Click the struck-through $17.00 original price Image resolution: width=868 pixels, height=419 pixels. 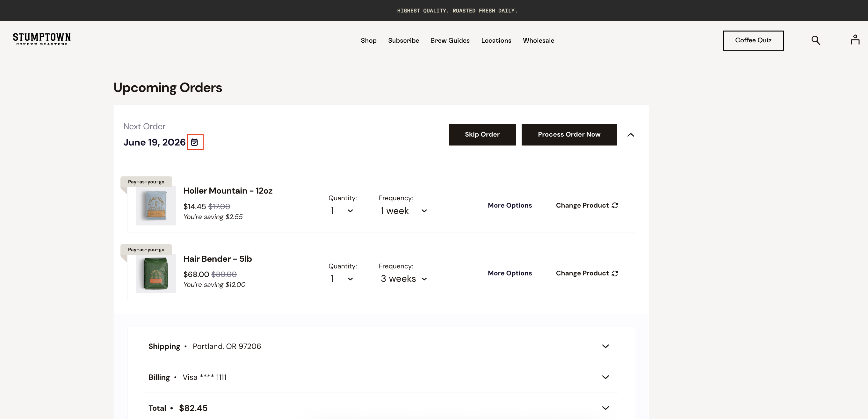click(219, 206)
